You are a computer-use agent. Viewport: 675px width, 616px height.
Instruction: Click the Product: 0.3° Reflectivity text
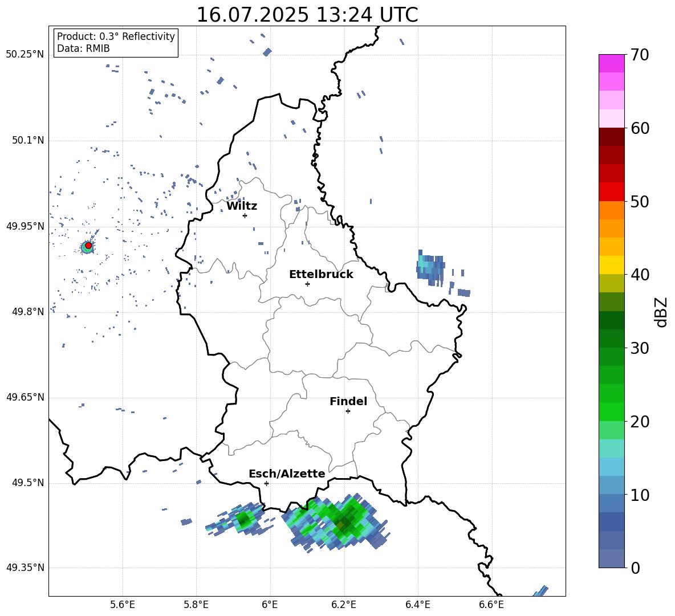pos(116,36)
